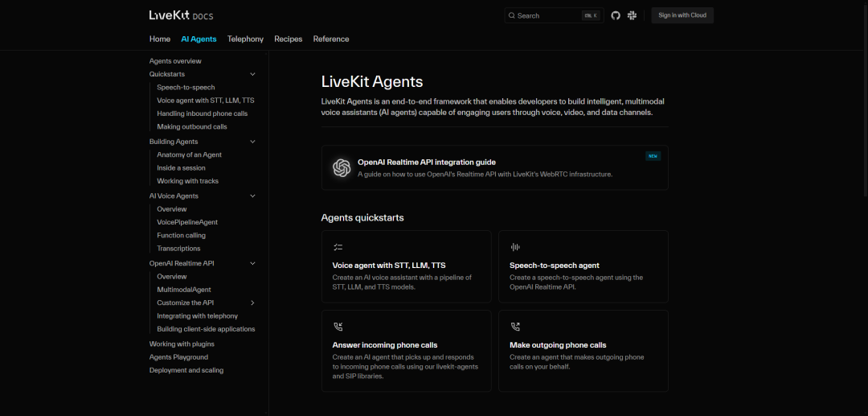Open Function calling sidebar page
Image resolution: width=868 pixels, height=416 pixels.
[x=181, y=236]
